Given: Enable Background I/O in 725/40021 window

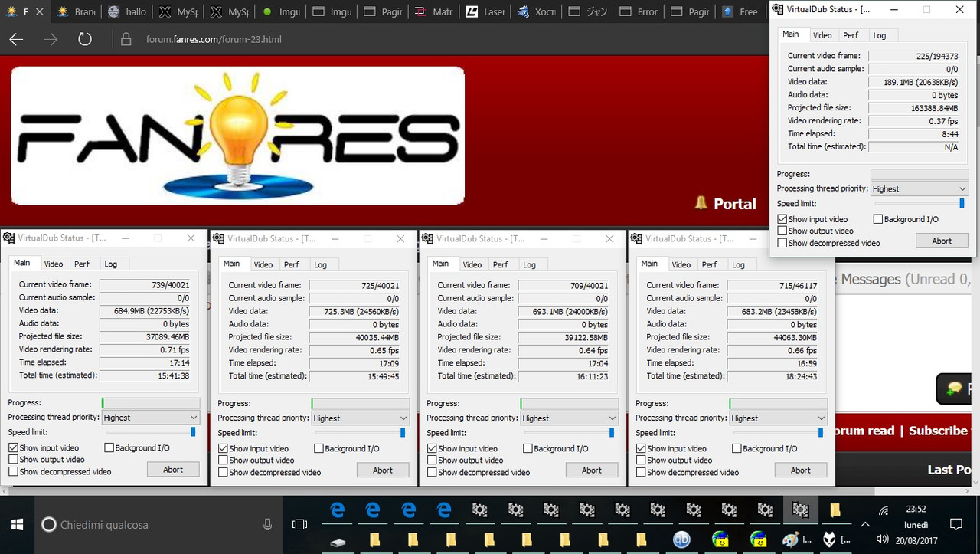Looking at the screenshot, I should pos(318,448).
